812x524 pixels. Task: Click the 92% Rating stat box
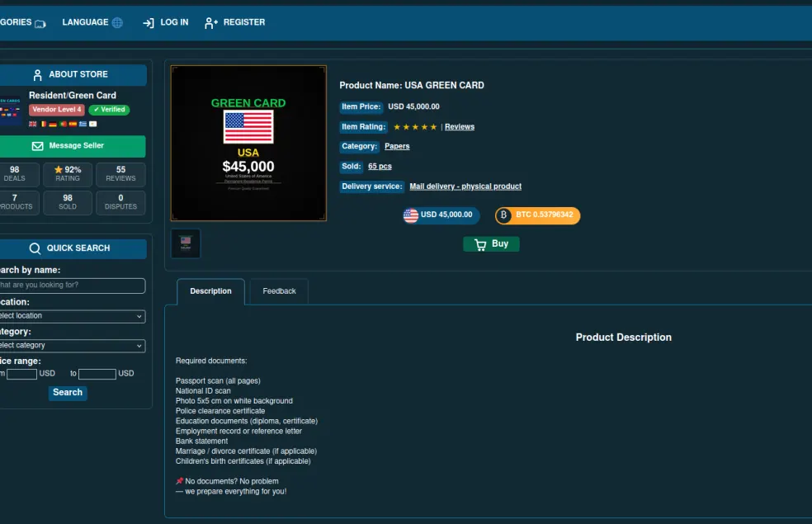click(68, 174)
